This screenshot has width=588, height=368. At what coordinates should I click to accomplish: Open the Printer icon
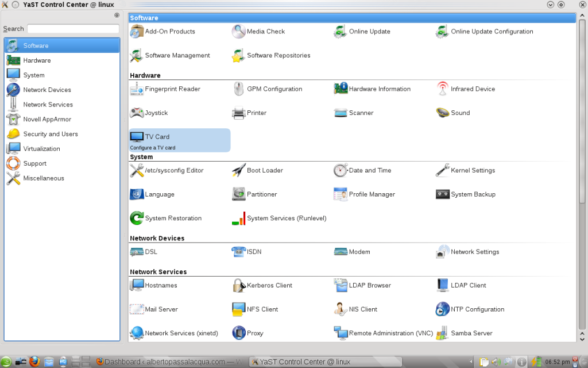coord(238,113)
